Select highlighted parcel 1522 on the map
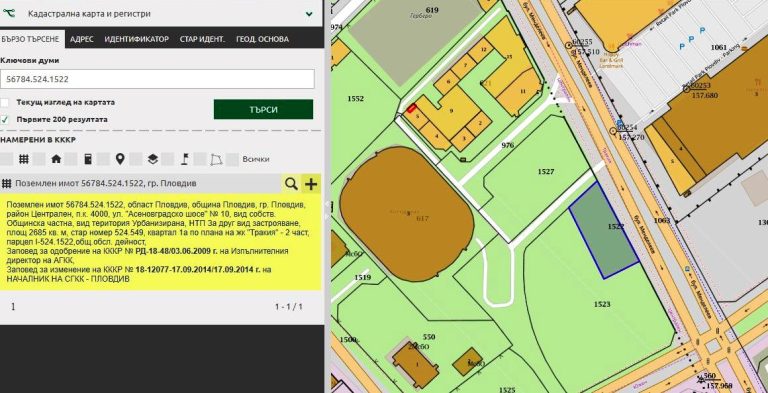The width and height of the screenshot is (768, 393). pyautogui.click(x=604, y=230)
